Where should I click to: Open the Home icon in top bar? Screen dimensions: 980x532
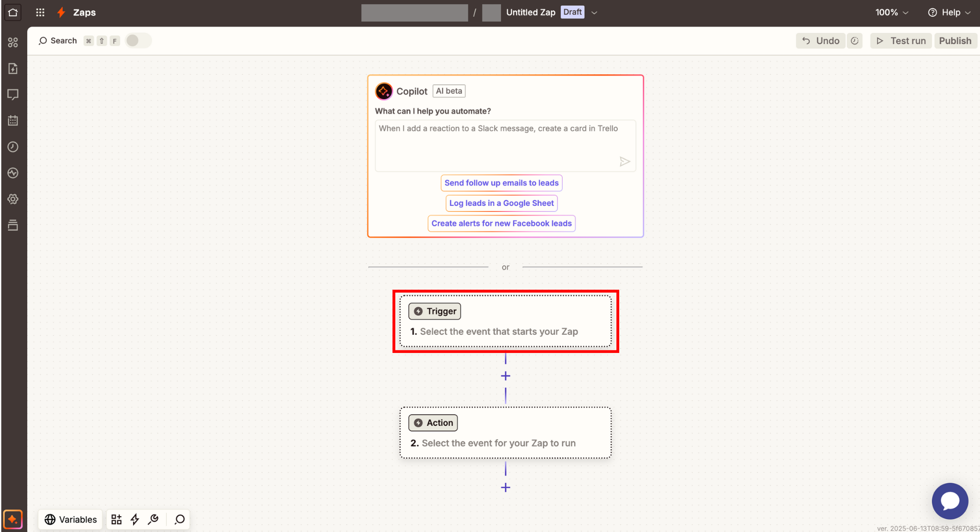13,12
